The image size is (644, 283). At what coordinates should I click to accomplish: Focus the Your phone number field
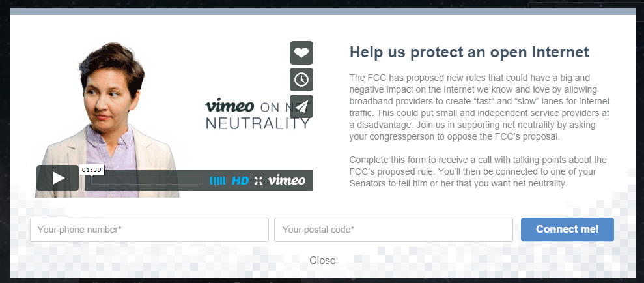[x=150, y=230]
